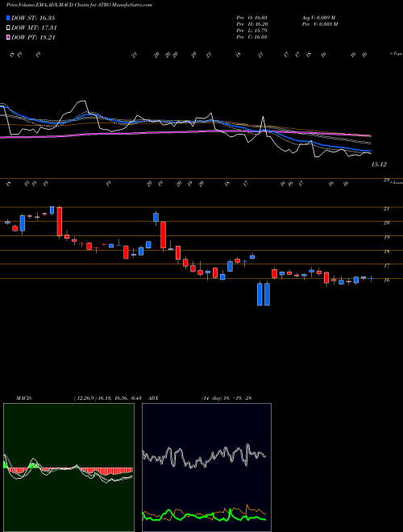Screen dimensions: 403x532
Task: Click the 'Pre V: 0.303 M' value
Action: pyautogui.click(x=319, y=24)
